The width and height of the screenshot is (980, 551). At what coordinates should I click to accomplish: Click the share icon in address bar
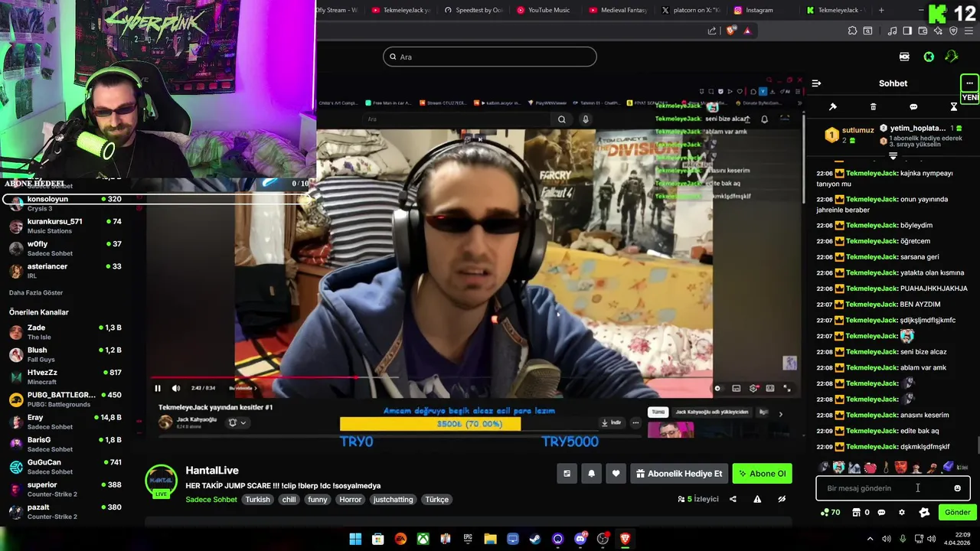pos(712,31)
